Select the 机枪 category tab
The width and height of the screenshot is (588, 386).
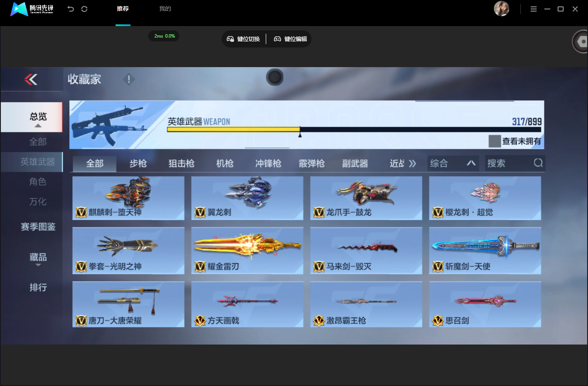(225, 163)
